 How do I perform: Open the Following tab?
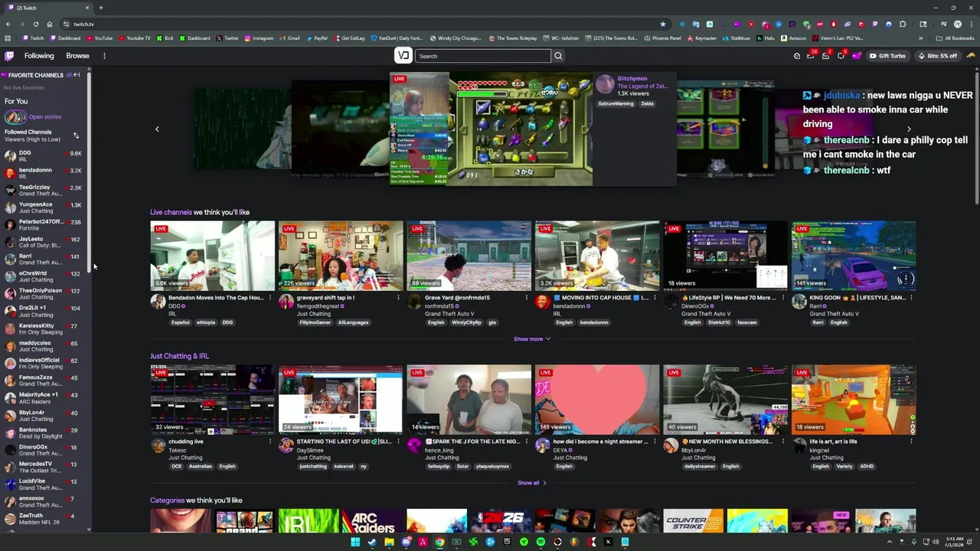coord(39,56)
